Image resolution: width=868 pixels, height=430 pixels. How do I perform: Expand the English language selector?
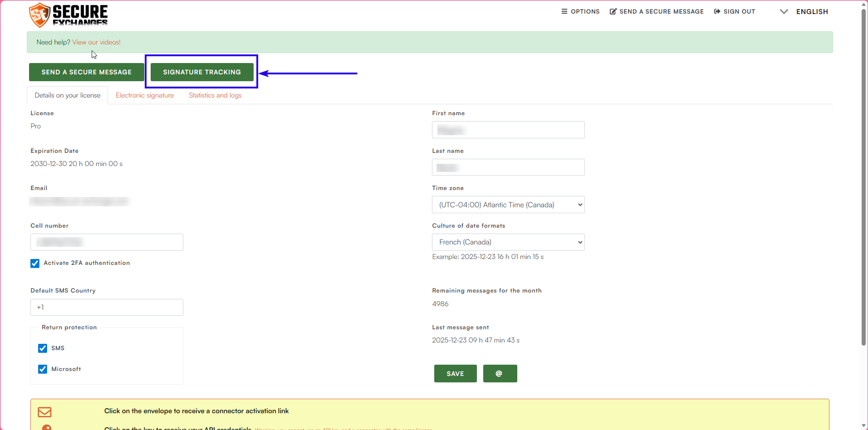[x=804, y=12]
